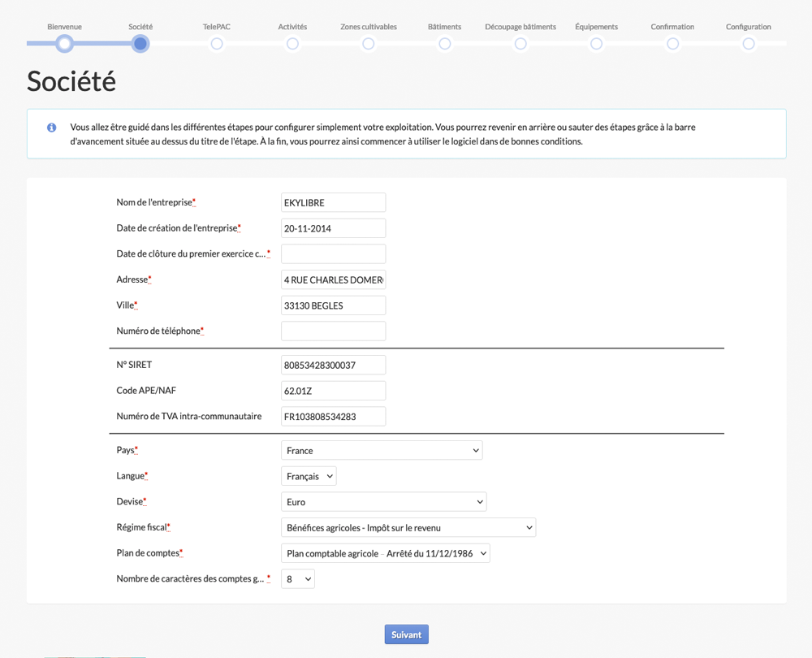Go to the Bienvenue step circle
The width and height of the screenshot is (812, 658).
(64, 44)
